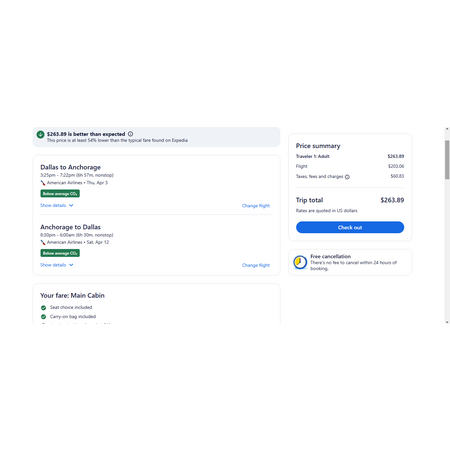Change flight for Dallas to Anchorage
Screen dimensions: 450x450
256,206
